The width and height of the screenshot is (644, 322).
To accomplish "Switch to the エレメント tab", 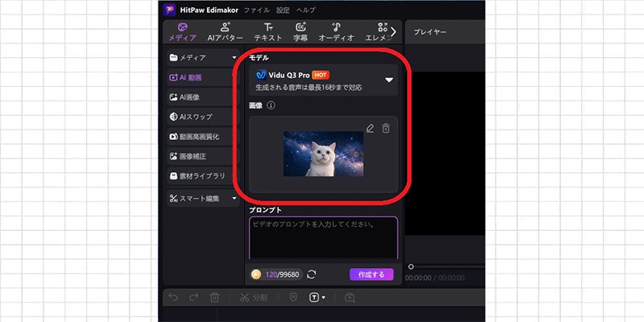I will [x=378, y=32].
